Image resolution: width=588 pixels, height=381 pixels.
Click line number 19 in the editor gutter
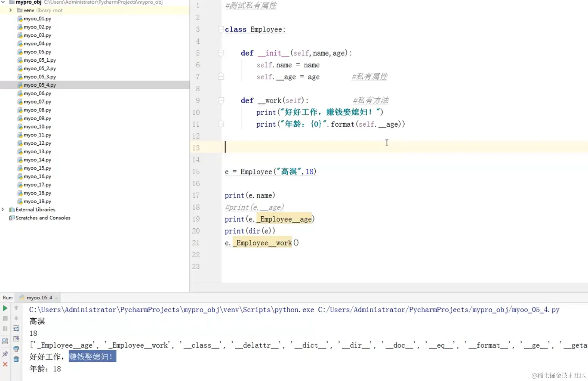pyautogui.click(x=196, y=219)
